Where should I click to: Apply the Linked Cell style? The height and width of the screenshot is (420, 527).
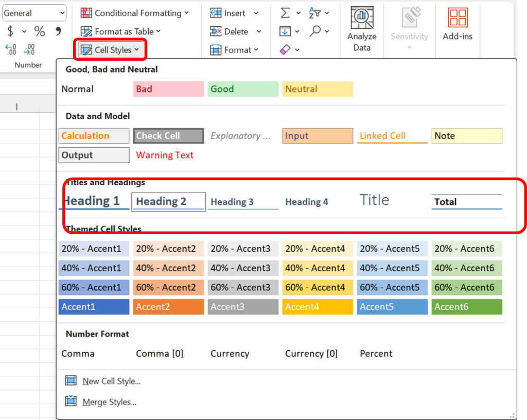[x=392, y=136]
